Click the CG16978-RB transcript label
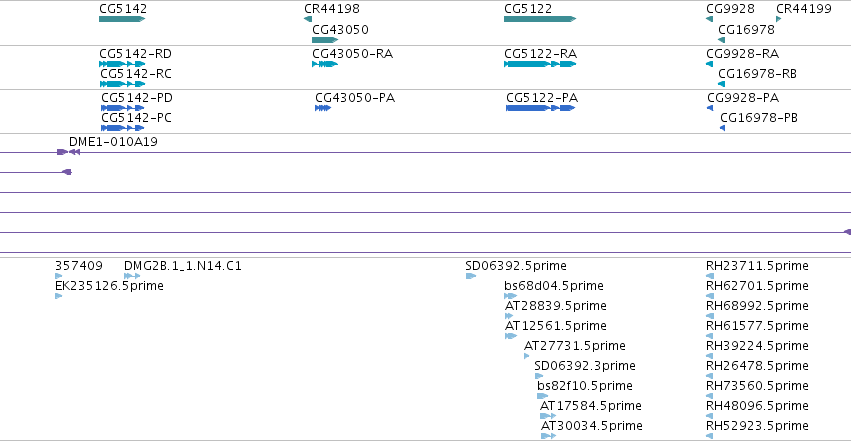This screenshot has width=851, height=441. click(x=757, y=74)
